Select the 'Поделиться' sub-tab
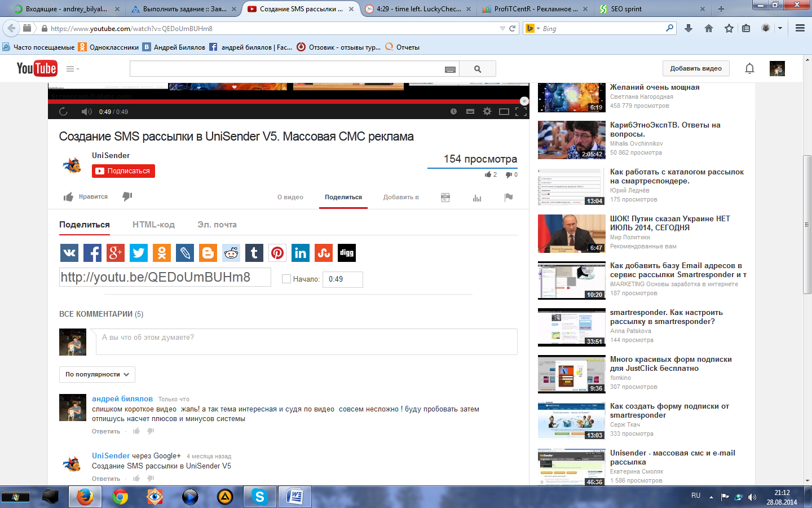Viewport: 812px width, 508px height. (x=85, y=225)
